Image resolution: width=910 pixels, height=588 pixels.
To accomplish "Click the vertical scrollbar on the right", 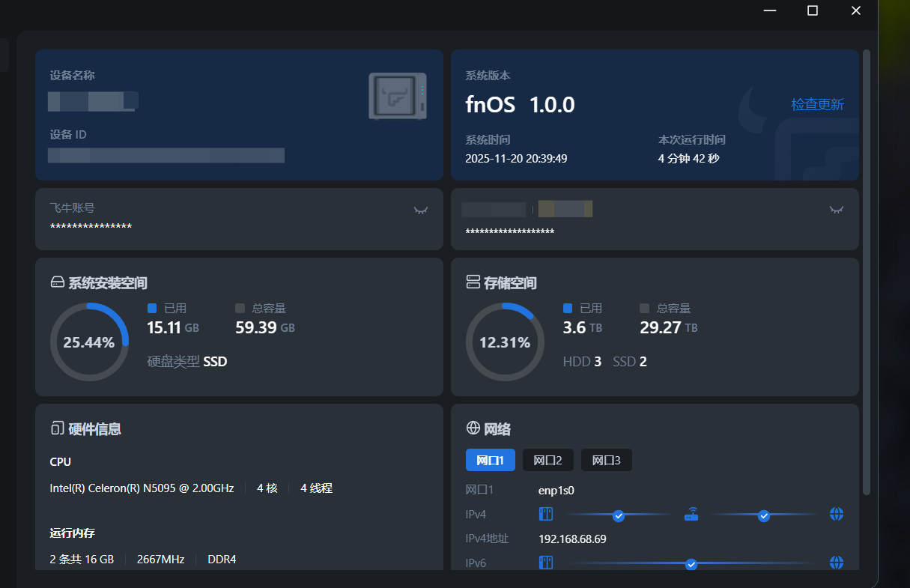I will (x=867, y=270).
